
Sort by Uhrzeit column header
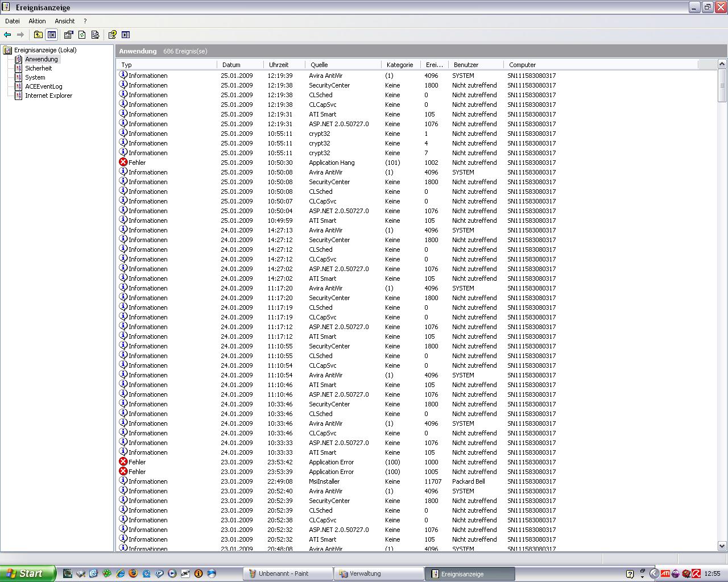click(x=284, y=65)
